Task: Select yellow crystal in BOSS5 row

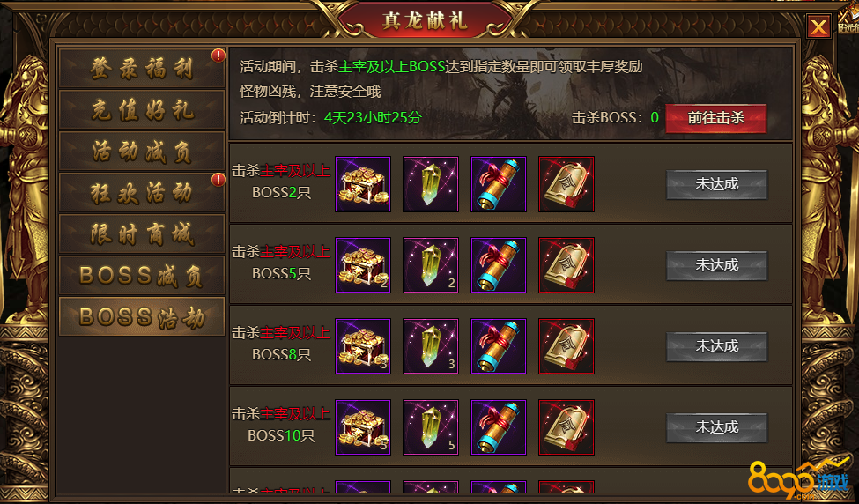Action: point(431,265)
